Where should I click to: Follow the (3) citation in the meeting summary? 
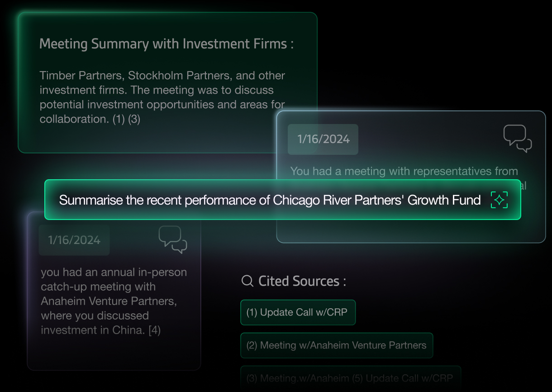134,119
